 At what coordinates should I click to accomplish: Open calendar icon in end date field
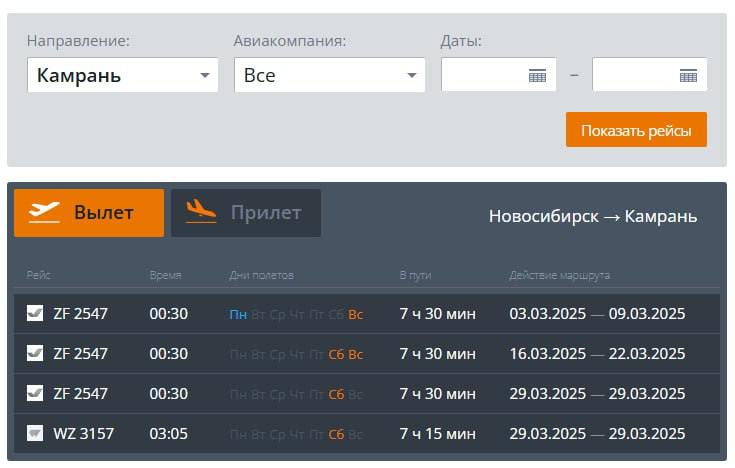coord(688,76)
